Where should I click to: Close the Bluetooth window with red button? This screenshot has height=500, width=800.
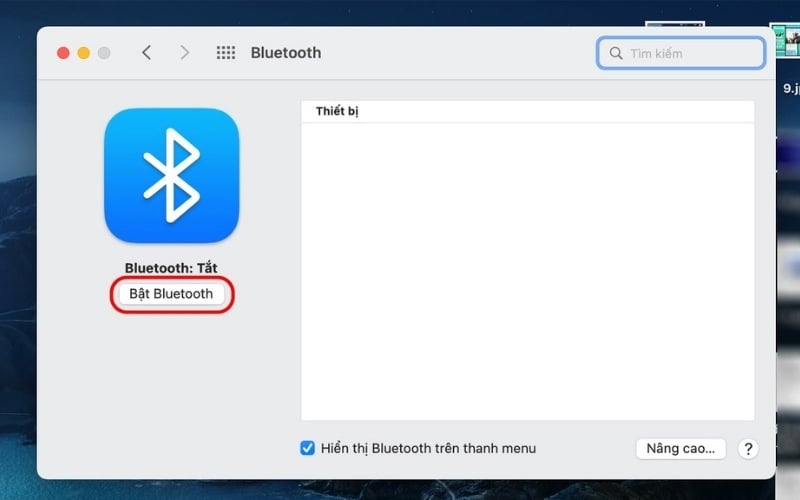pyautogui.click(x=63, y=53)
